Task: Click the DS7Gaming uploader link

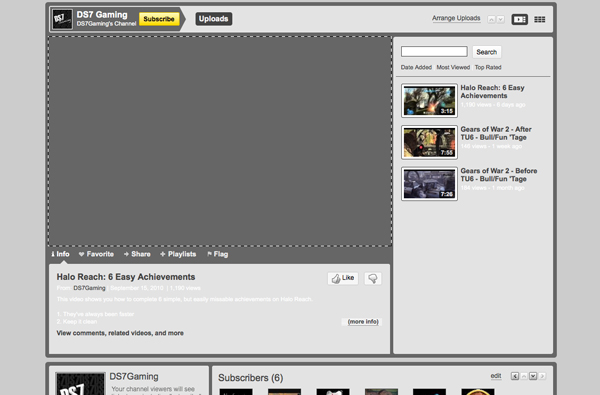Action: coord(89,288)
